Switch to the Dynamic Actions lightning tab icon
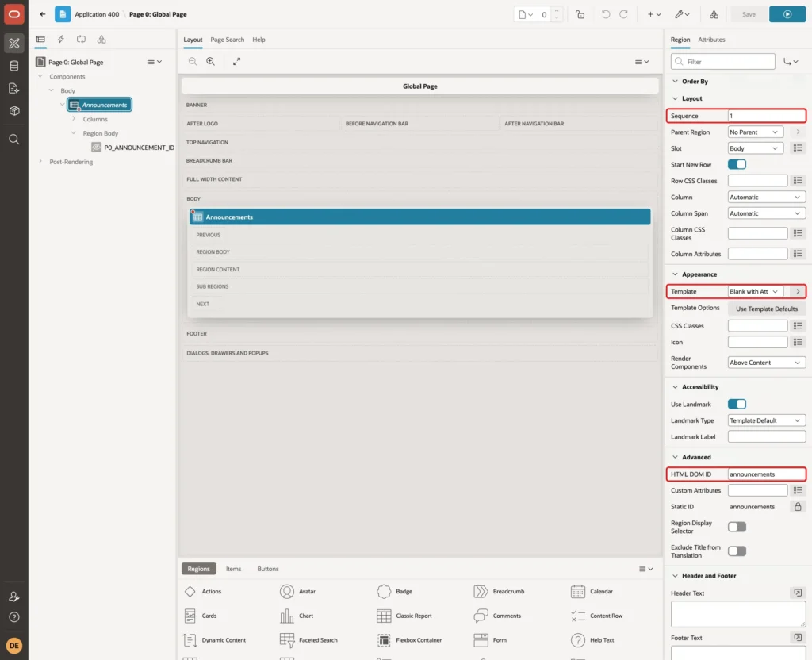 click(x=60, y=40)
